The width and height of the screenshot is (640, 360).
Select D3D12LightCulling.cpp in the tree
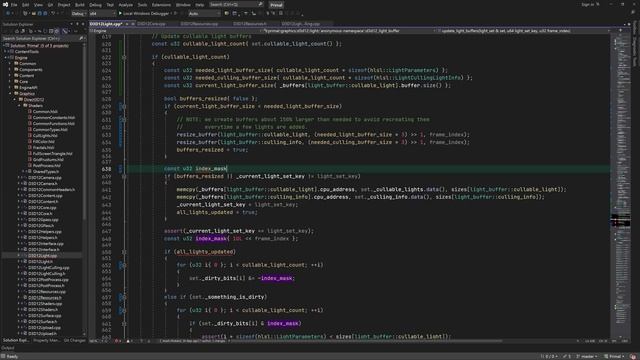tap(49, 268)
